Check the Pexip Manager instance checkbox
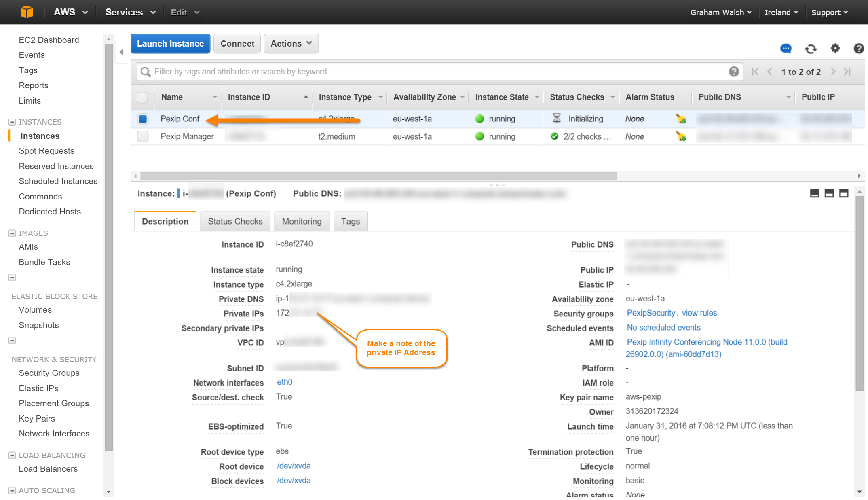868x500 pixels. (x=142, y=136)
